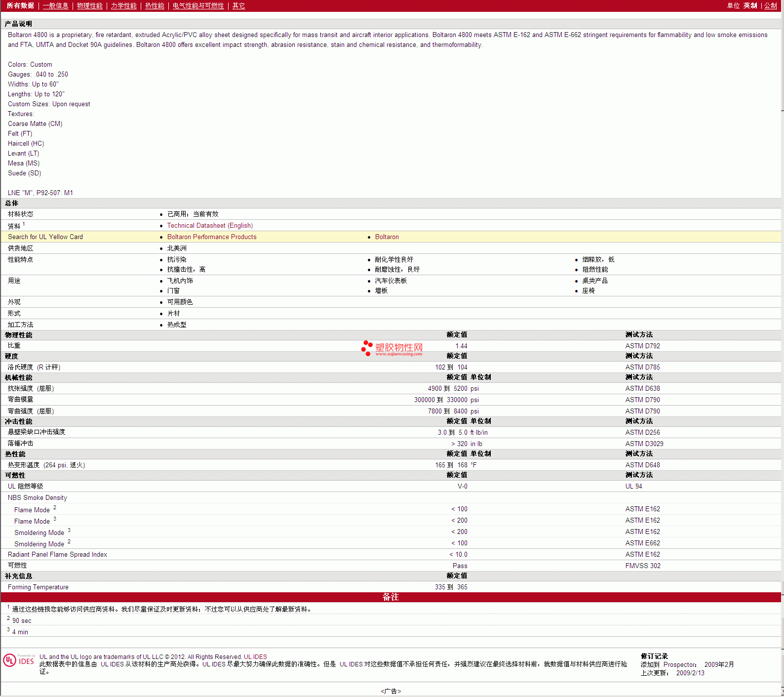Screen dimensions: 784x697
Task: Open the 物理性能 section tab
Action: click(89, 6)
